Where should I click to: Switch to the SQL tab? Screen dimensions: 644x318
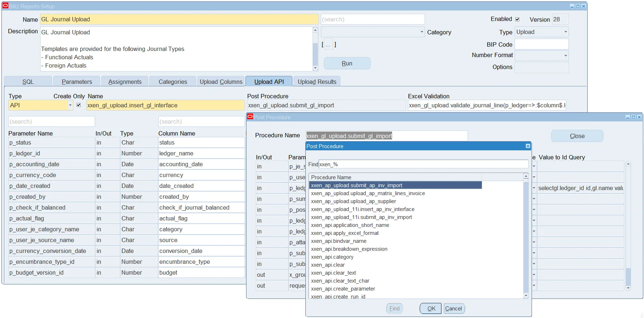click(28, 82)
